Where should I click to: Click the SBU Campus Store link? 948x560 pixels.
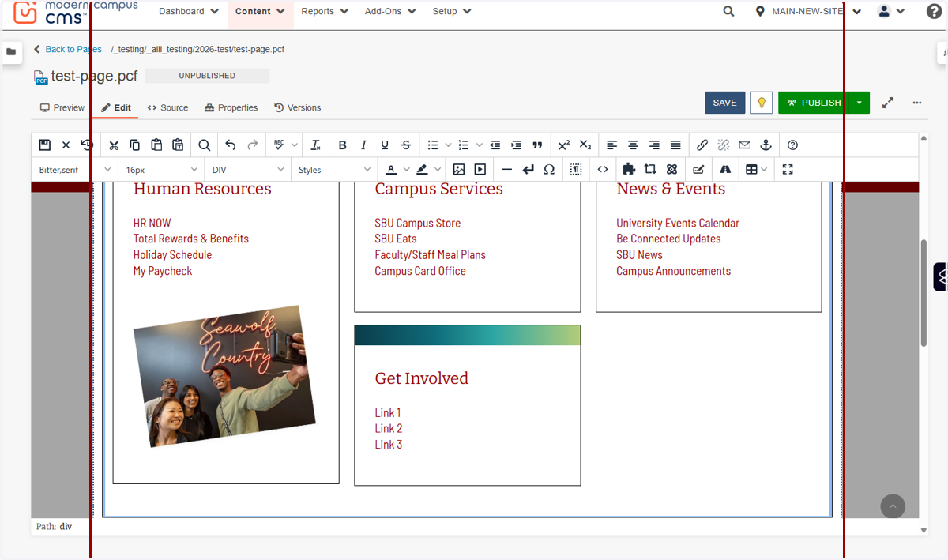click(x=418, y=223)
